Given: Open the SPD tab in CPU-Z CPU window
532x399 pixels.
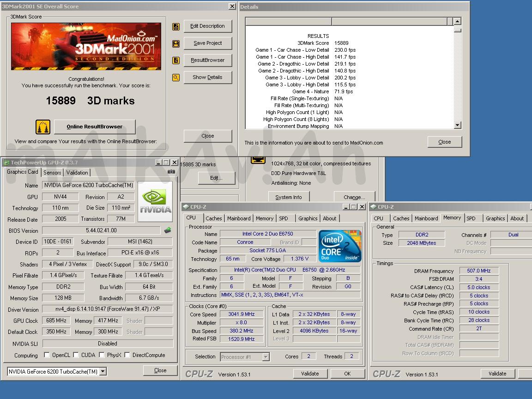Looking at the screenshot, I should [x=283, y=218].
